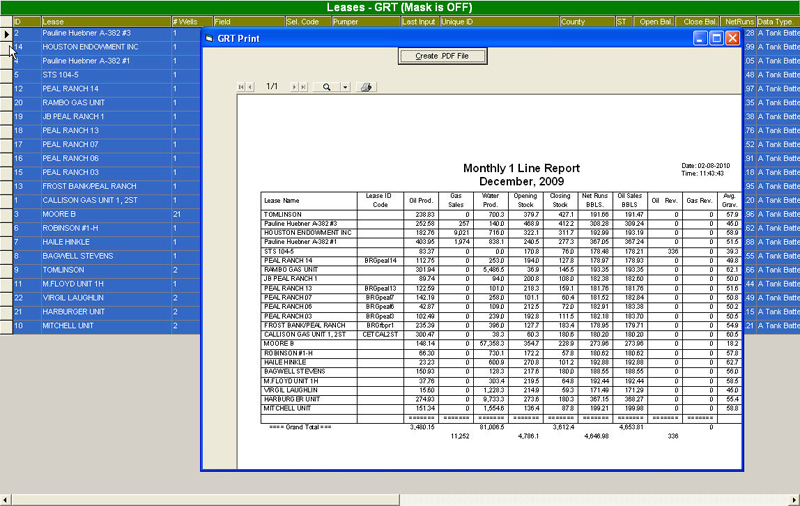Viewport: 800px width, 506px height.
Task: Click BRGpeal14 lease code in report
Action: point(381,261)
